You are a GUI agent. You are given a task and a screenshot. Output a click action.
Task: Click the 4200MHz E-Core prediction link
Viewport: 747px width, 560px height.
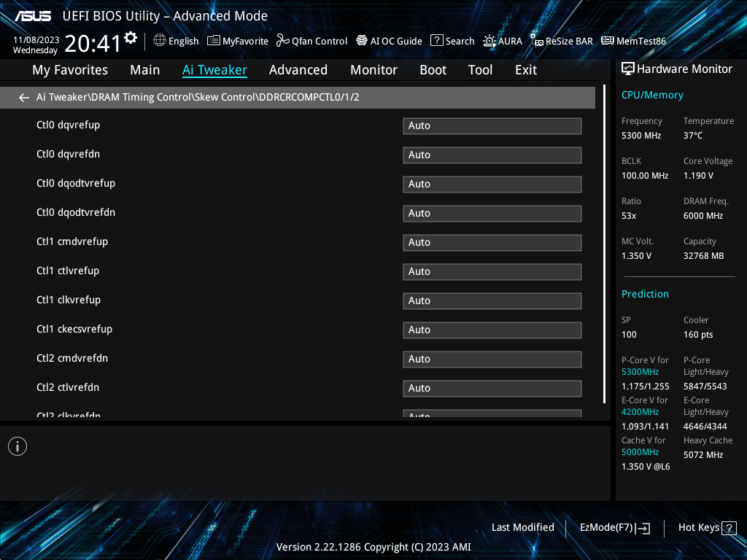(x=640, y=412)
